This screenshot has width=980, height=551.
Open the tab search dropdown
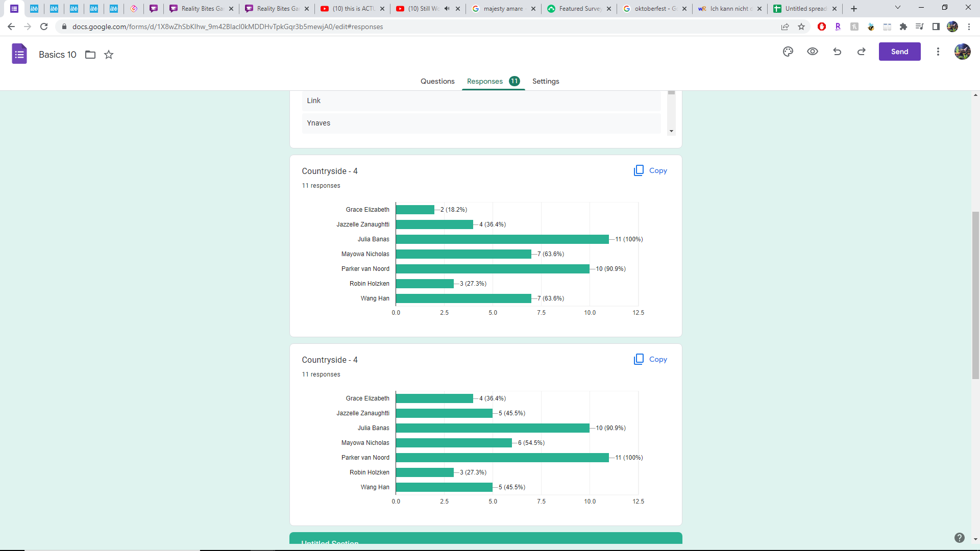coord(898,8)
